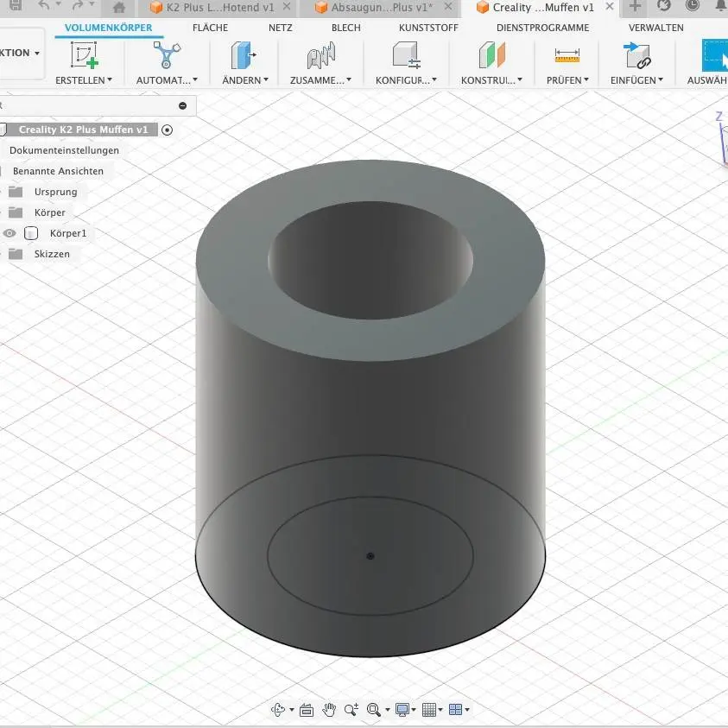Switch to the FLÄCHE ribbon tab
The image size is (728, 728).
pyautogui.click(x=210, y=28)
